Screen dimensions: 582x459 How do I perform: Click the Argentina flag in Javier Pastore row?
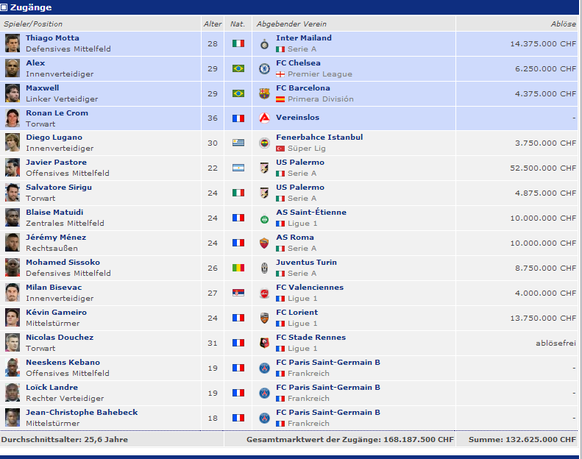(x=238, y=168)
